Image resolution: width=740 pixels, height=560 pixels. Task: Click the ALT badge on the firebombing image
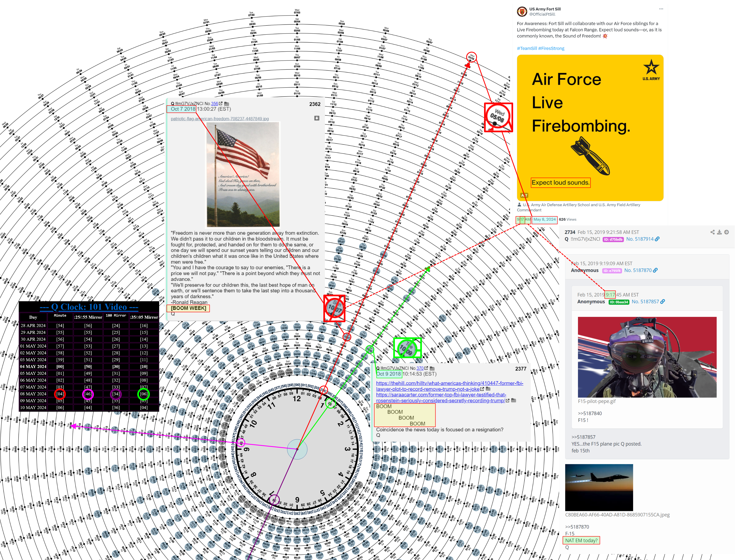[x=524, y=195]
